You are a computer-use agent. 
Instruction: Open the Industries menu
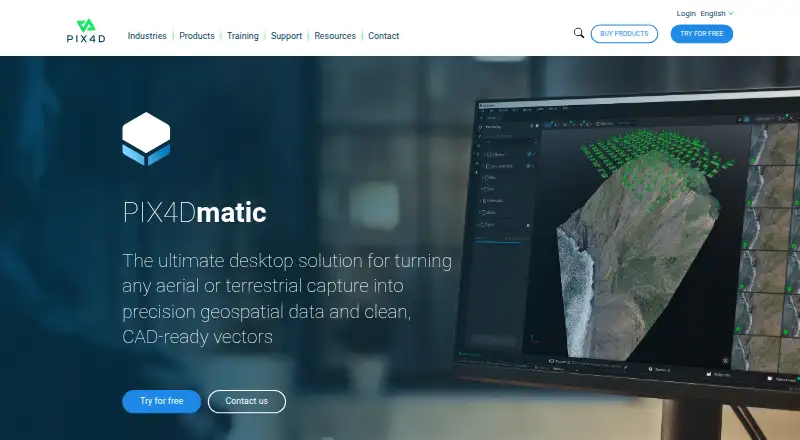point(147,36)
